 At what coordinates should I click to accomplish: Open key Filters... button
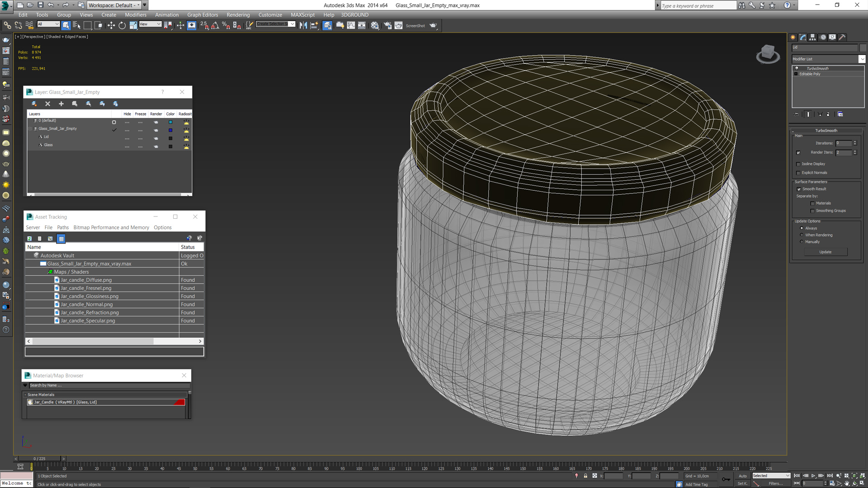click(x=775, y=483)
